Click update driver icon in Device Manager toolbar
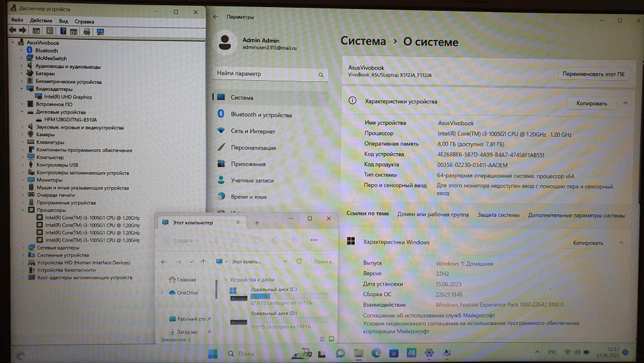This screenshot has height=363, width=644. click(x=87, y=31)
